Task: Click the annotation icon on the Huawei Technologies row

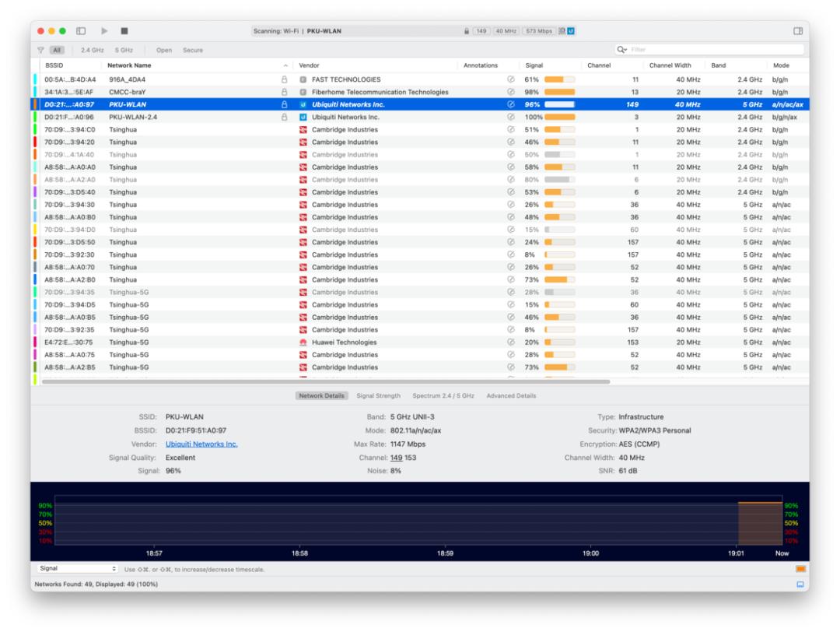Action: pos(510,342)
